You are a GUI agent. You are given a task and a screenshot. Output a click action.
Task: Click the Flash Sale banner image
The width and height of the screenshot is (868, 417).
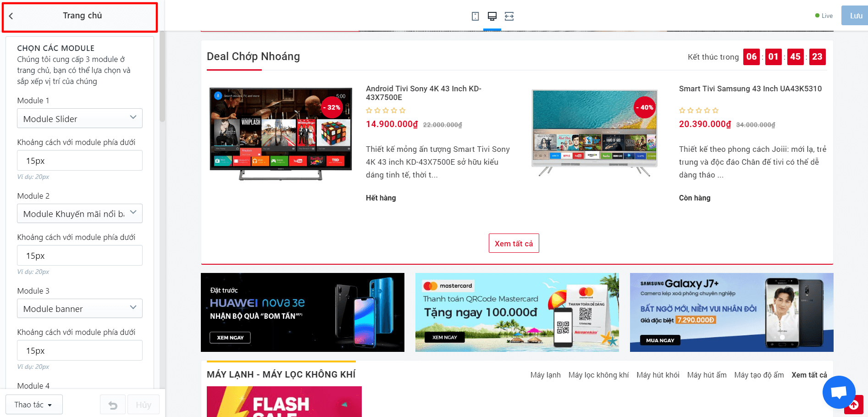(x=284, y=402)
